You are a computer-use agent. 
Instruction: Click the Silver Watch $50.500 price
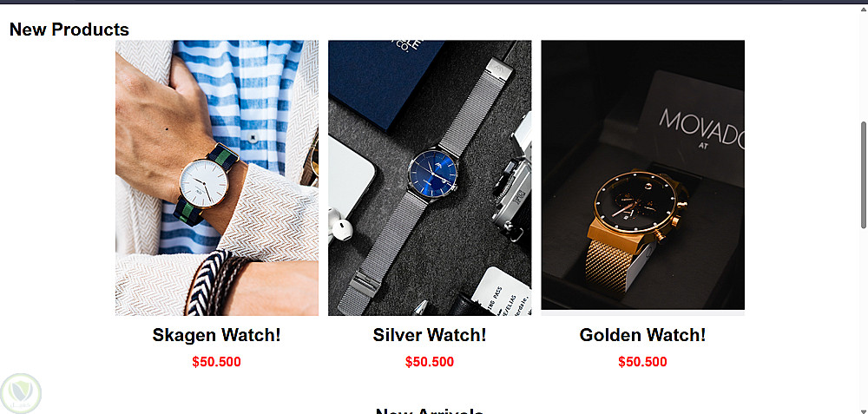430,362
